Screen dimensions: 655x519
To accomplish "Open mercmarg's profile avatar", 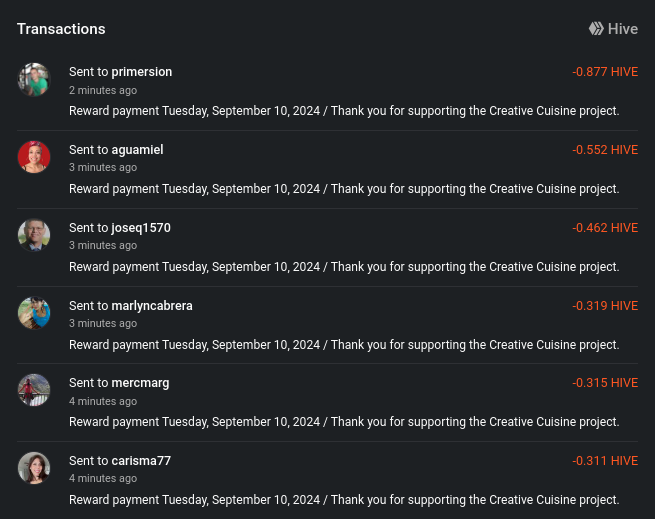I will (x=34, y=390).
